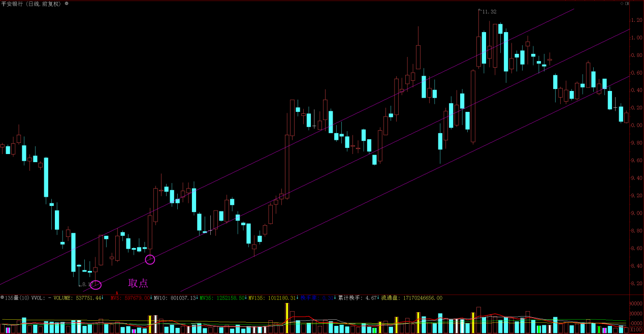
Task: Click the 8.80 price axis label
Action: coord(636,231)
